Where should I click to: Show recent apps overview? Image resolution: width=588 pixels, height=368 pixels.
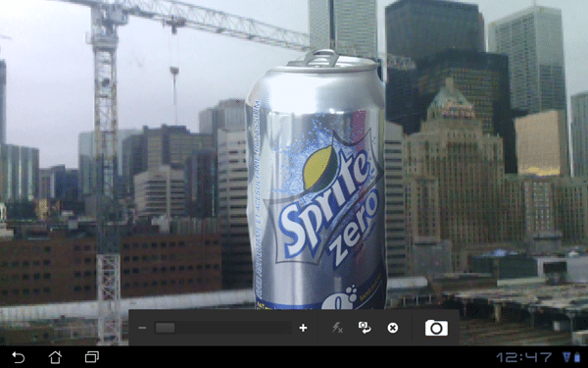coord(92,357)
